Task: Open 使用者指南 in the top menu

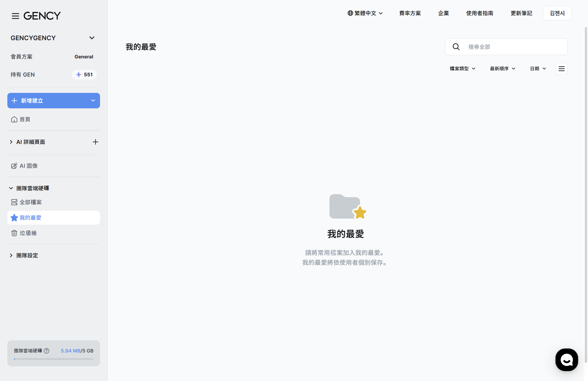Action: pyautogui.click(x=480, y=13)
